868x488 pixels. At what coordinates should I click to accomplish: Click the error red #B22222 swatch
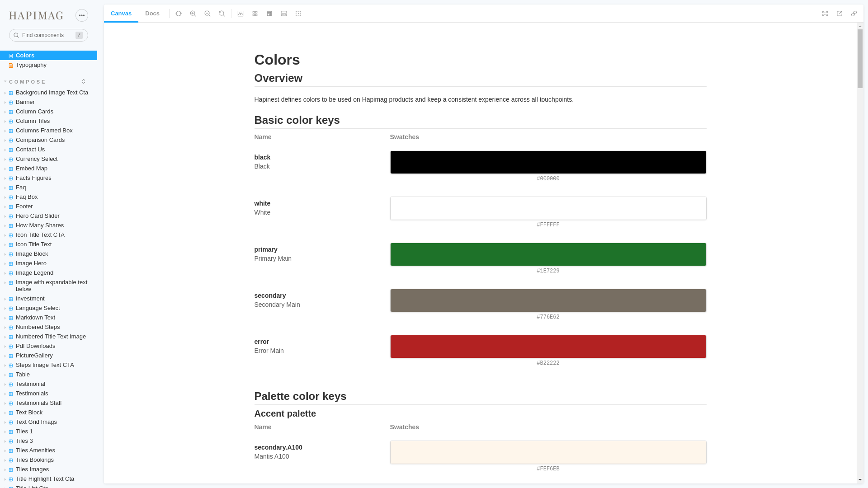(x=548, y=347)
